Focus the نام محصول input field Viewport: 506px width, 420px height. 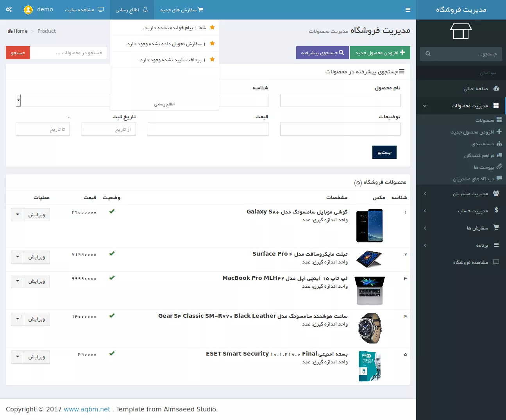pos(340,100)
